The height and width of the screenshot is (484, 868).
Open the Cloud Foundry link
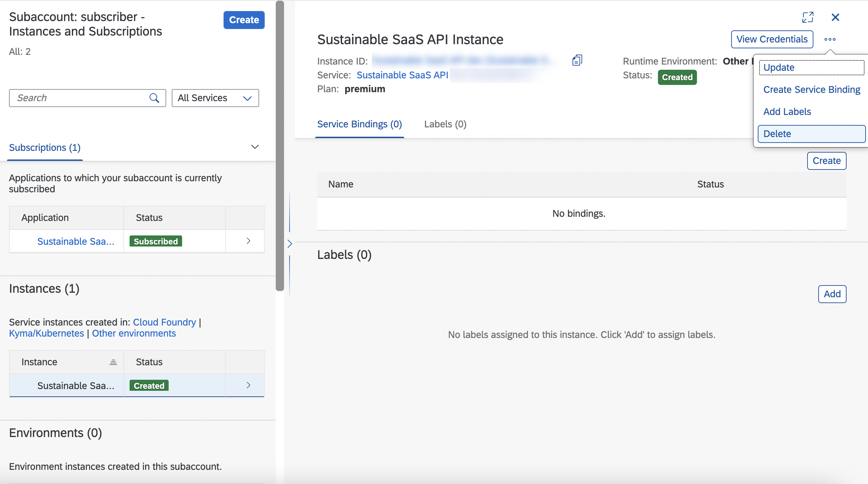[164, 322]
